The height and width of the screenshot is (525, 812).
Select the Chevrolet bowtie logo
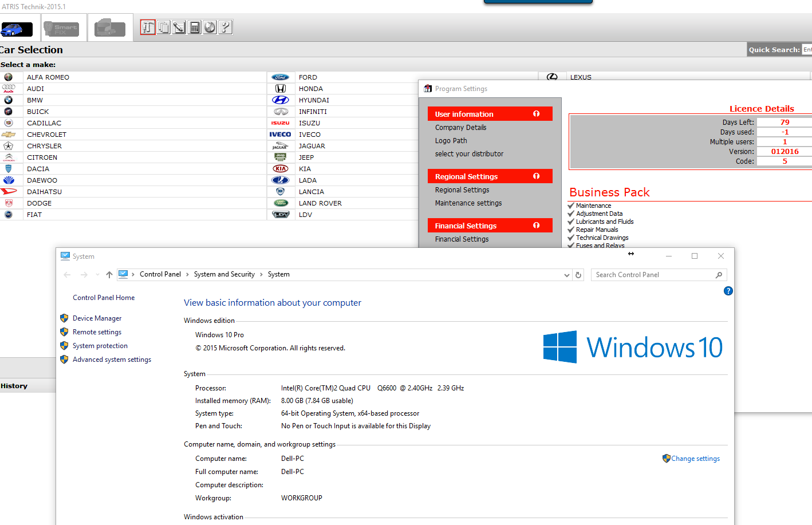pyautogui.click(x=9, y=135)
